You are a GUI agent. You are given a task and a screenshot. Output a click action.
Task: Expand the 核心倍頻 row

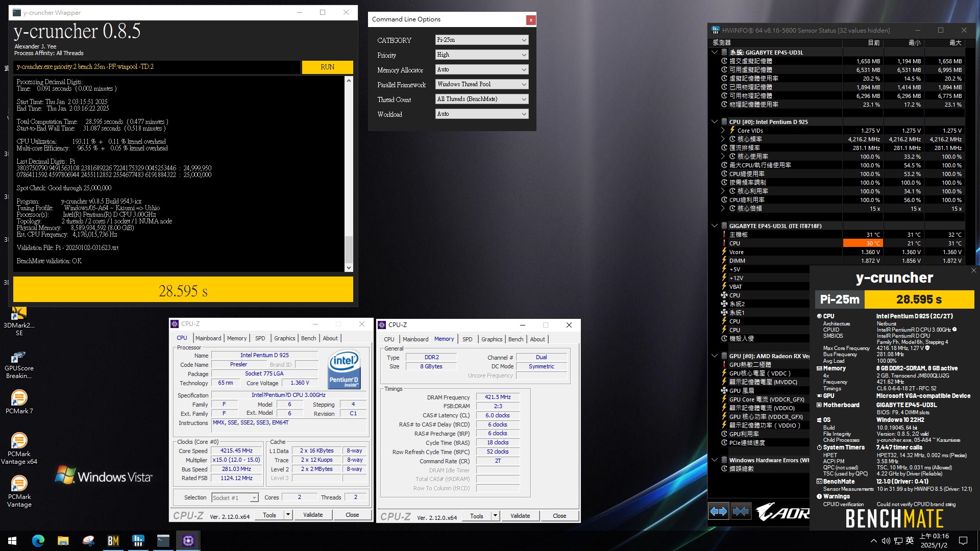coord(722,208)
